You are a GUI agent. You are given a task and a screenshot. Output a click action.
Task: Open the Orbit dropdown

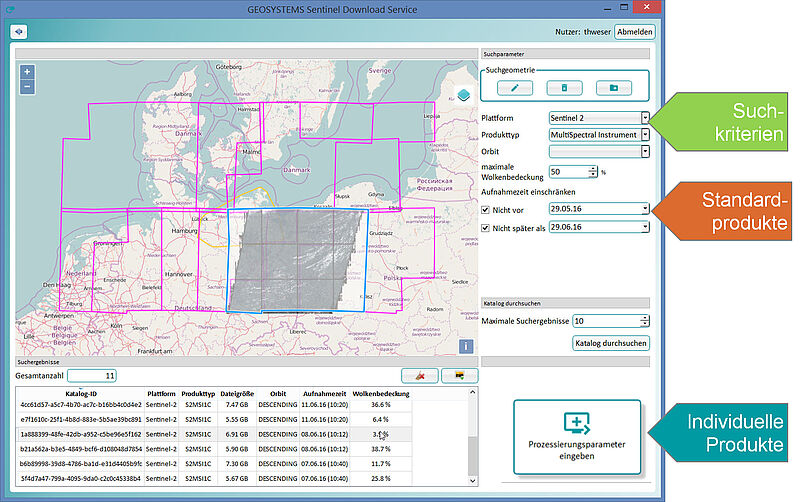pyautogui.click(x=645, y=151)
